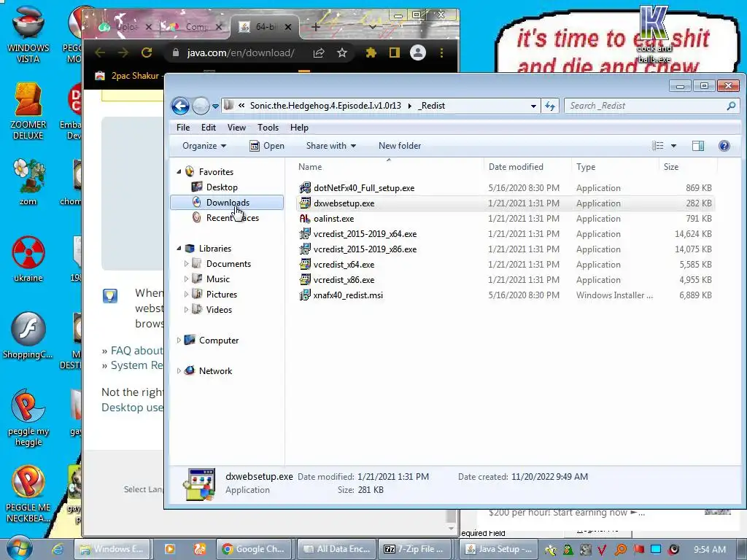
Task: Select the dotNetFx40_Full_setup.exe file icon
Action: pyautogui.click(x=305, y=187)
